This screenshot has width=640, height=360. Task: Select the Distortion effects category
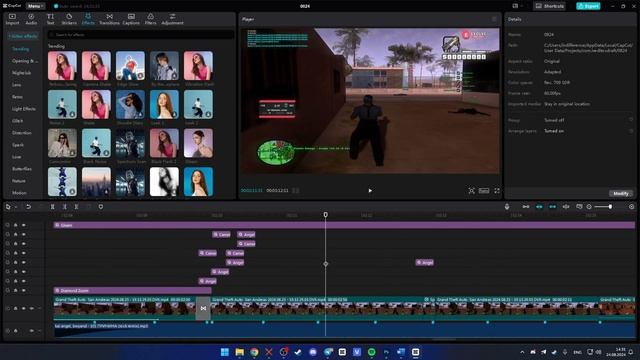coord(22,133)
